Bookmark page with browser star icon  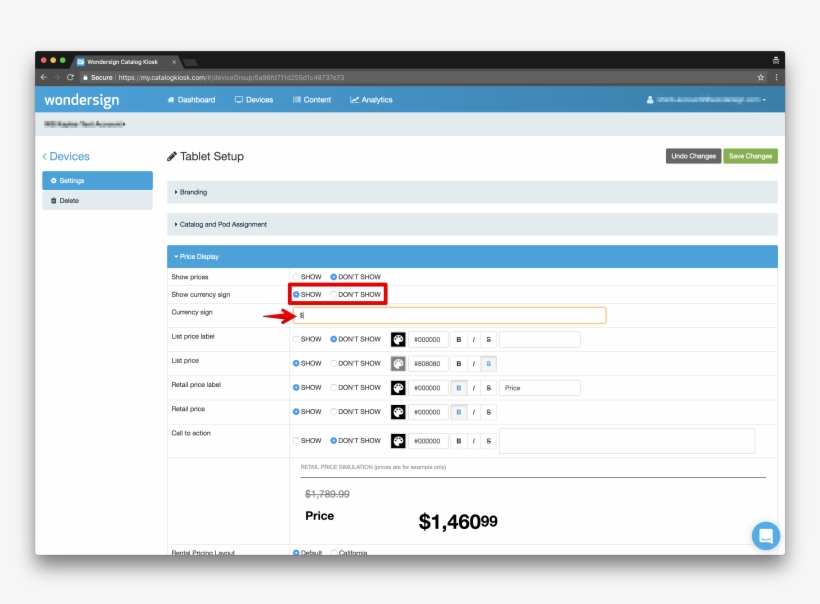(761, 77)
